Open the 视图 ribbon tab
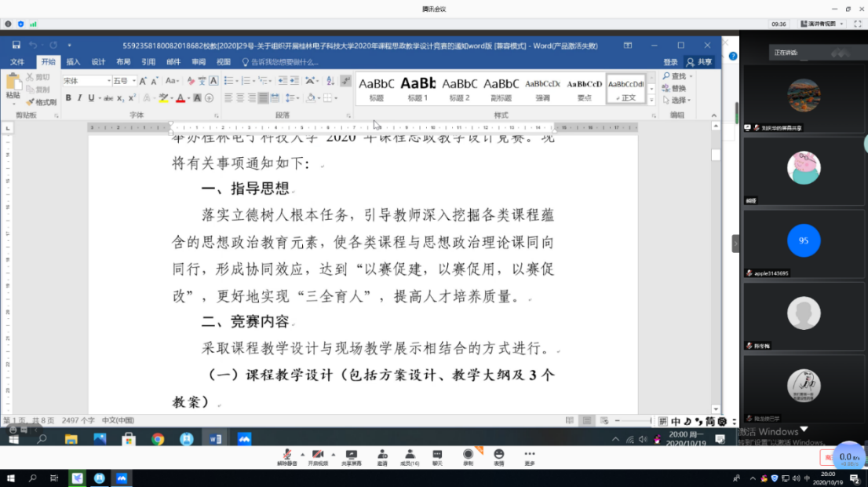The width and height of the screenshot is (868, 487). pos(224,62)
